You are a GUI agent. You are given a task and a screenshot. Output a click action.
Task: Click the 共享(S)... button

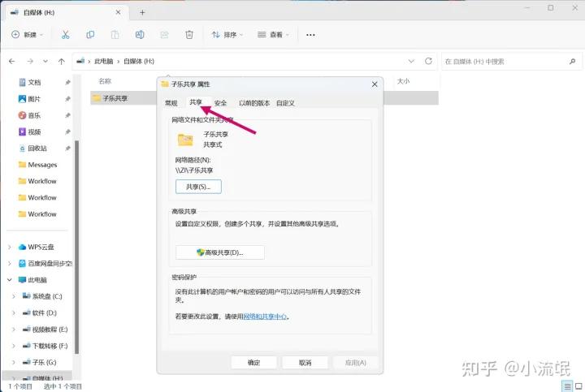198,187
